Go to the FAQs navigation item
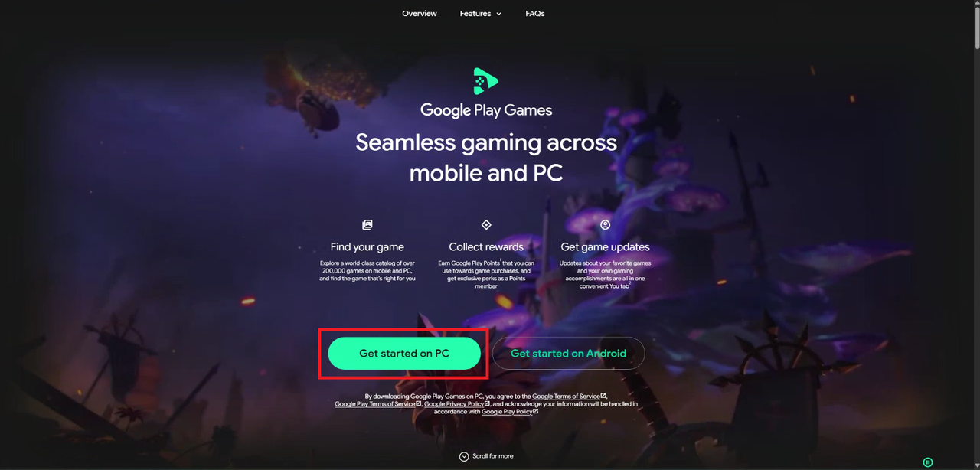980x470 pixels. coord(535,14)
